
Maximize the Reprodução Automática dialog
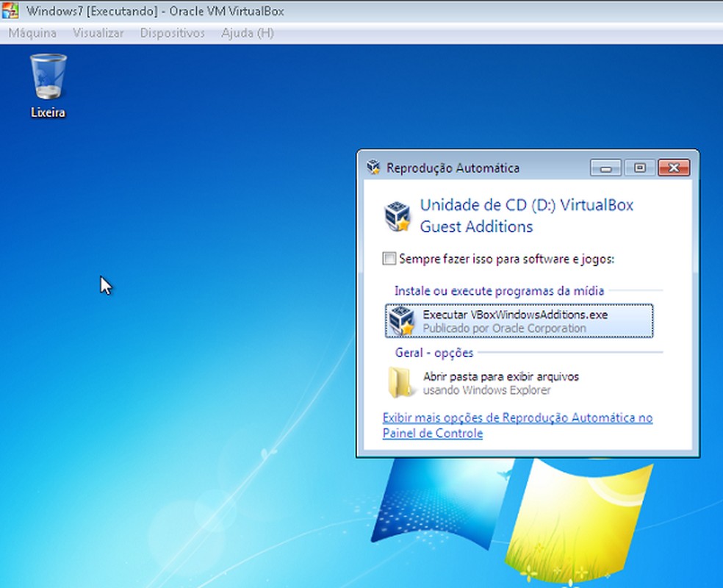click(x=639, y=168)
